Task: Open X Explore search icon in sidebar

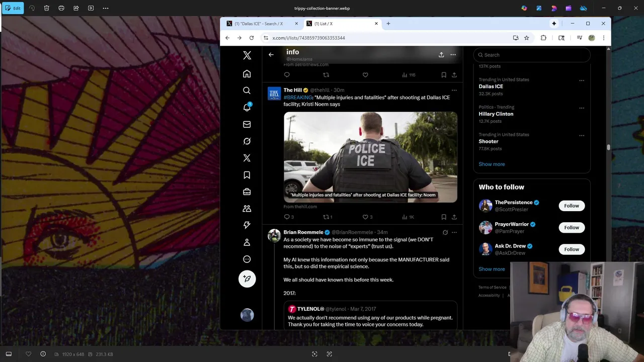Action: 247,90
